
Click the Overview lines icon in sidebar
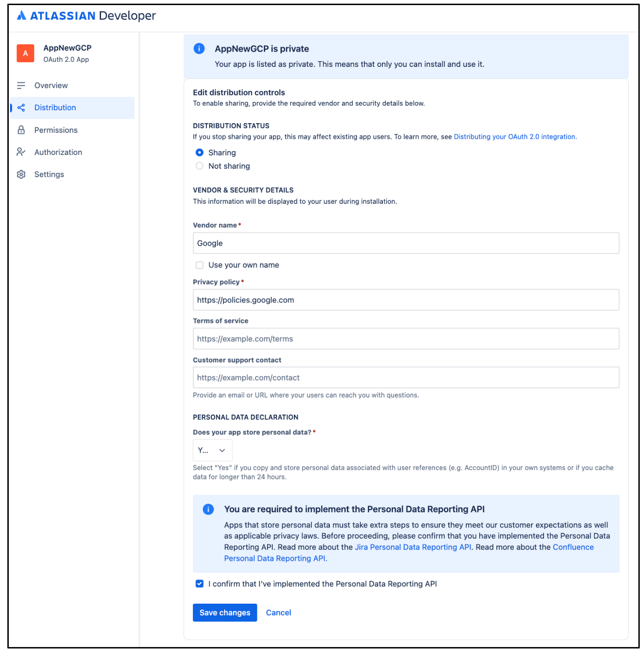pyautogui.click(x=21, y=86)
